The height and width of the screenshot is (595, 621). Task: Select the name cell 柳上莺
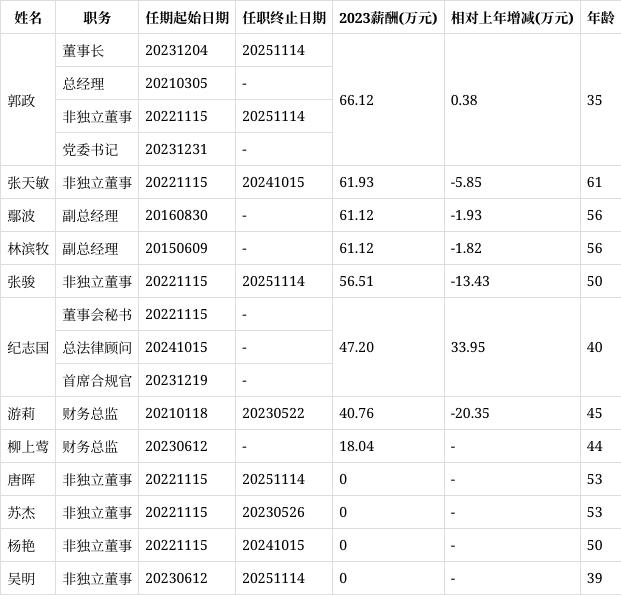(x=27, y=446)
